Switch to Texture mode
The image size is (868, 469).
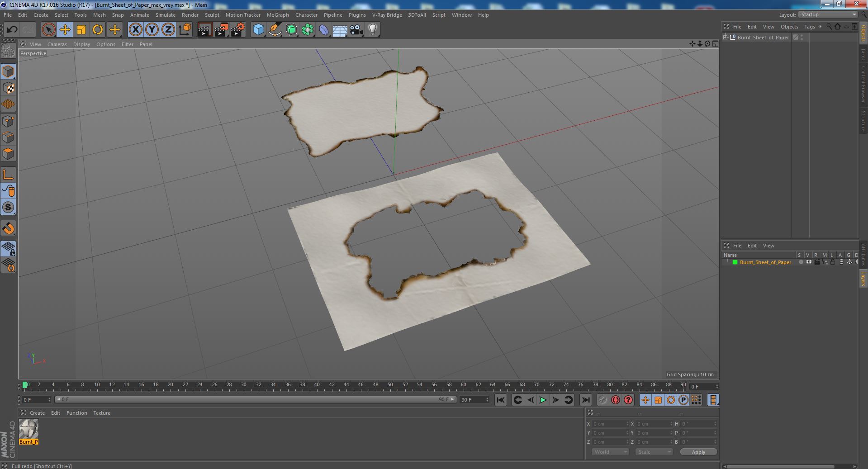click(x=8, y=88)
